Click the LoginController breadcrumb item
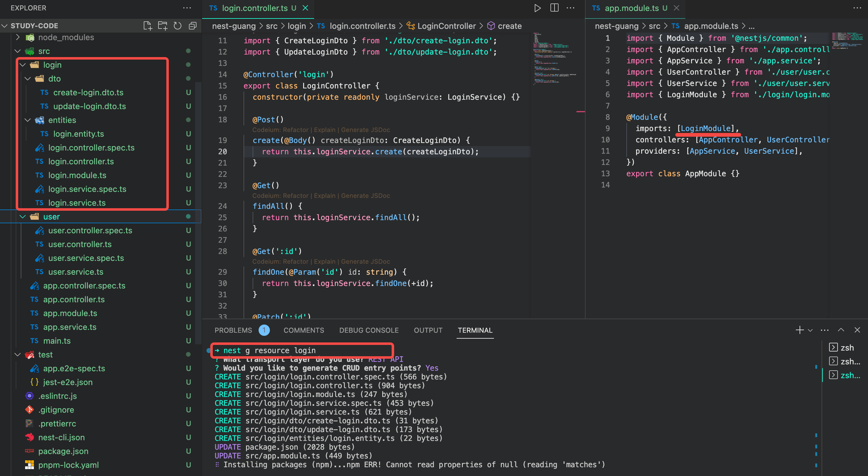This screenshot has width=868, height=476. pos(442,26)
